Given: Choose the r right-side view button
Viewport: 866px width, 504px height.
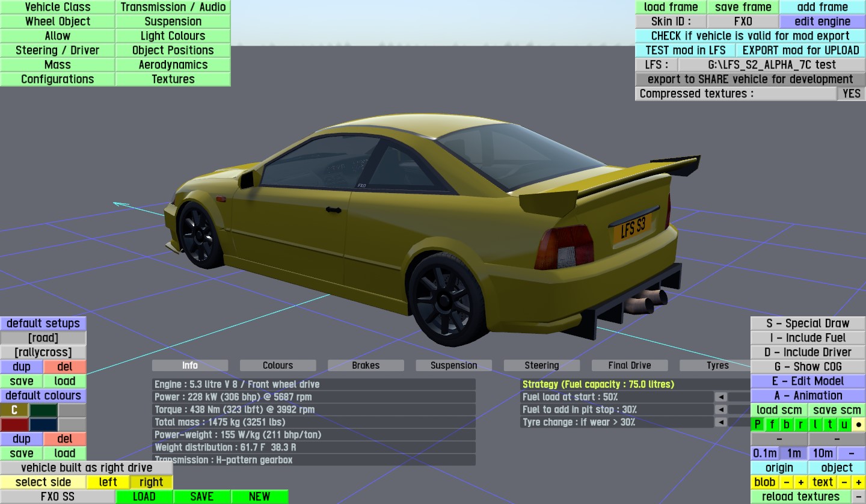Looking at the screenshot, I should pos(800,425).
